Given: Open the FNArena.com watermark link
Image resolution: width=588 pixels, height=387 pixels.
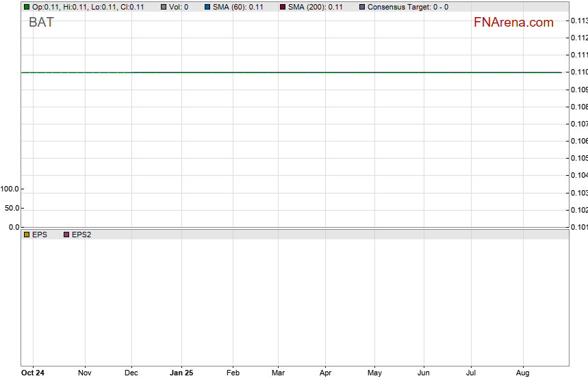Looking at the screenshot, I should 513,23.
